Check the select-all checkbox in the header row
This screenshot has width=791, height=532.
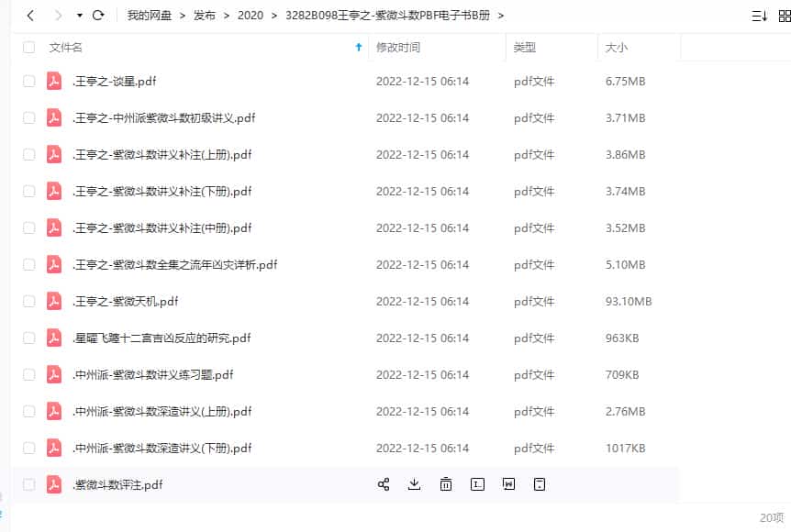tap(27, 48)
